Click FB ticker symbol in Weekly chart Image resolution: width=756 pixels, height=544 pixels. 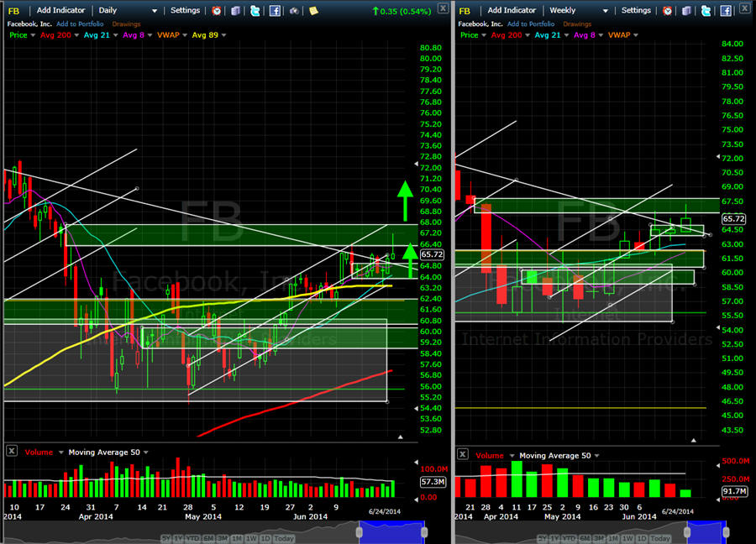465,11
